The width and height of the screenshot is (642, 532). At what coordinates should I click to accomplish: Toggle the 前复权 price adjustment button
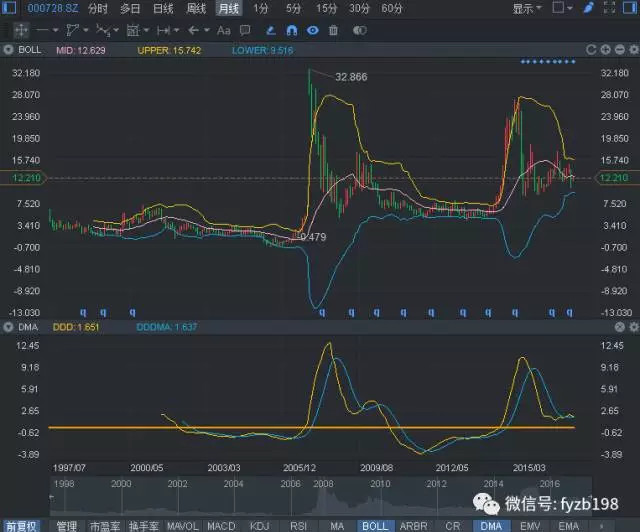pyautogui.click(x=22, y=525)
